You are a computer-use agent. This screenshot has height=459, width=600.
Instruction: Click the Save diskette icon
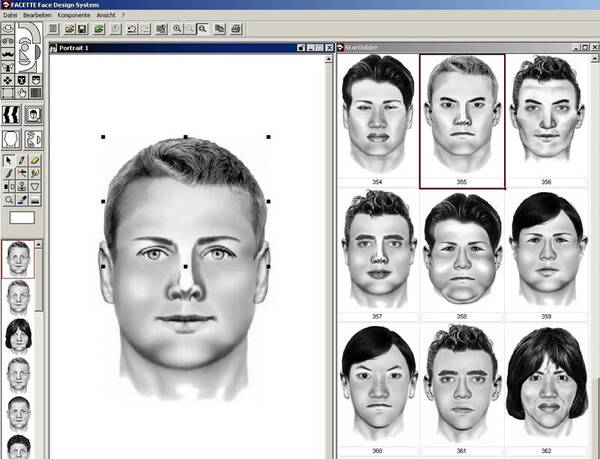click(83, 30)
